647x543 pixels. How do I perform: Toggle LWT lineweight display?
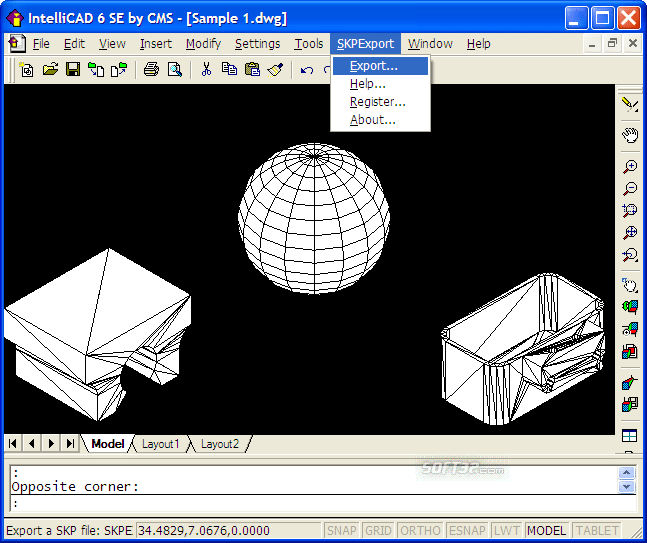click(x=507, y=530)
